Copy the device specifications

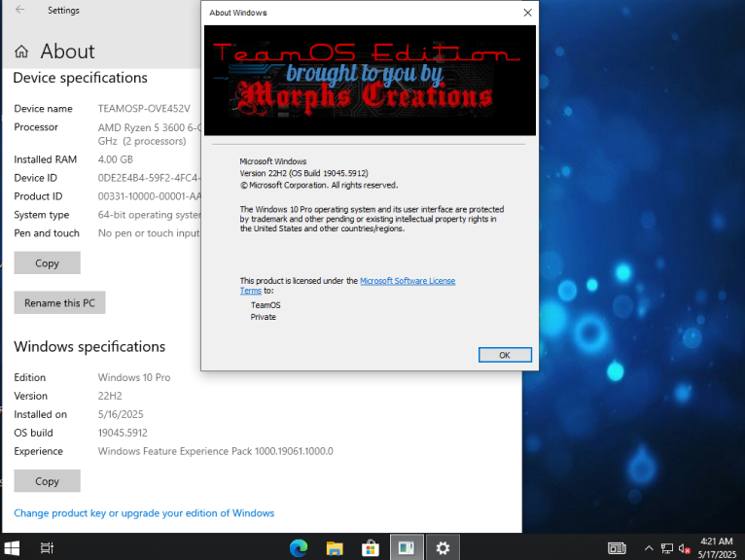pyautogui.click(x=47, y=262)
